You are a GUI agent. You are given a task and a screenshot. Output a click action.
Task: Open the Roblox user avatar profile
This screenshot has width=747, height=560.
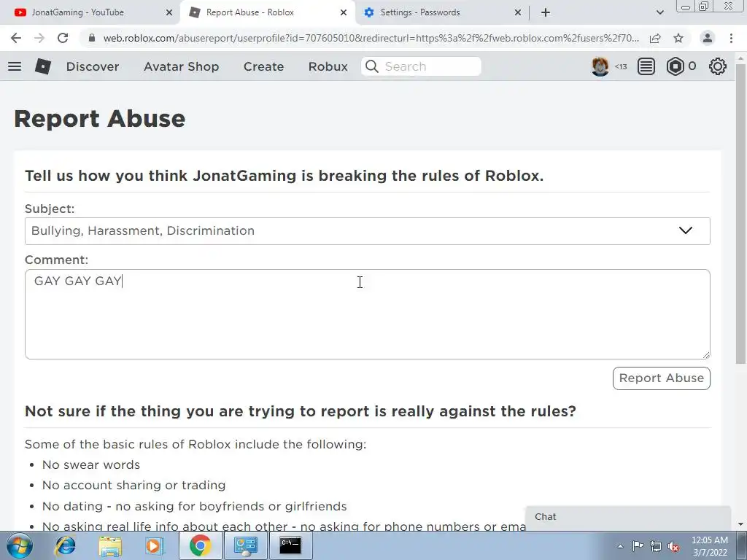click(x=600, y=66)
